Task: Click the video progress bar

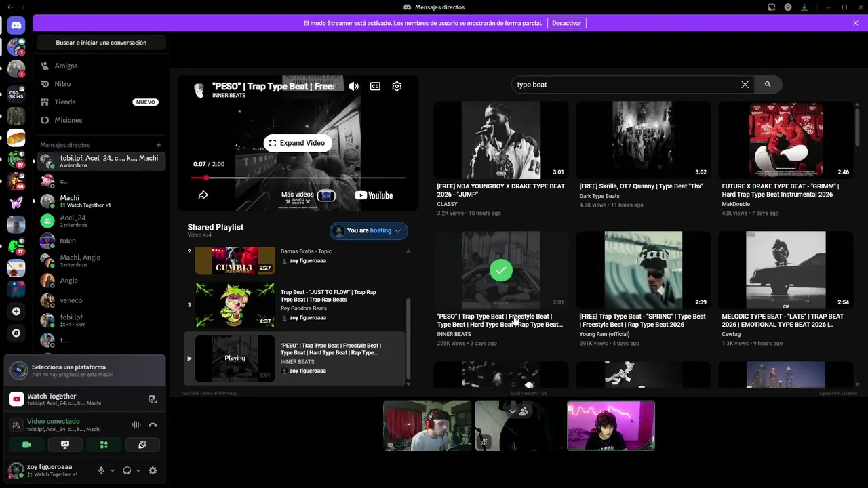Action: (x=298, y=178)
